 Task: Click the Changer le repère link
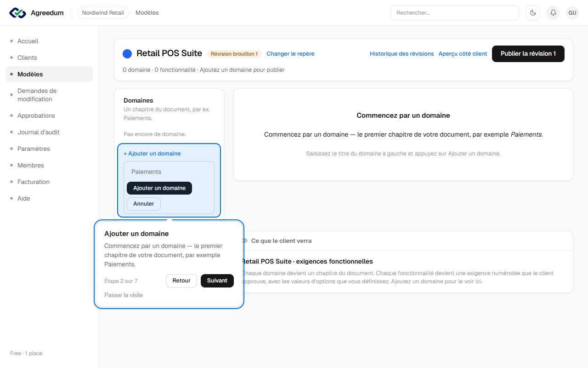coord(290,54)
